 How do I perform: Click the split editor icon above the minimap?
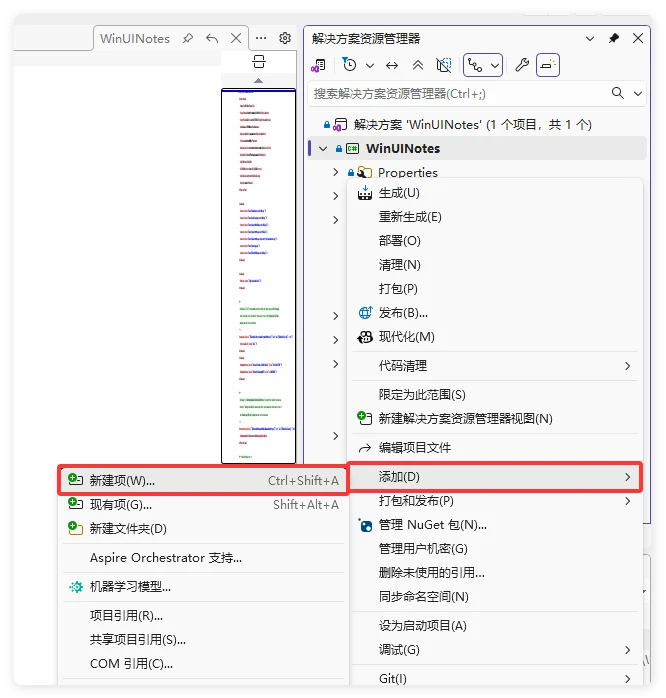[x=258, y=62]
